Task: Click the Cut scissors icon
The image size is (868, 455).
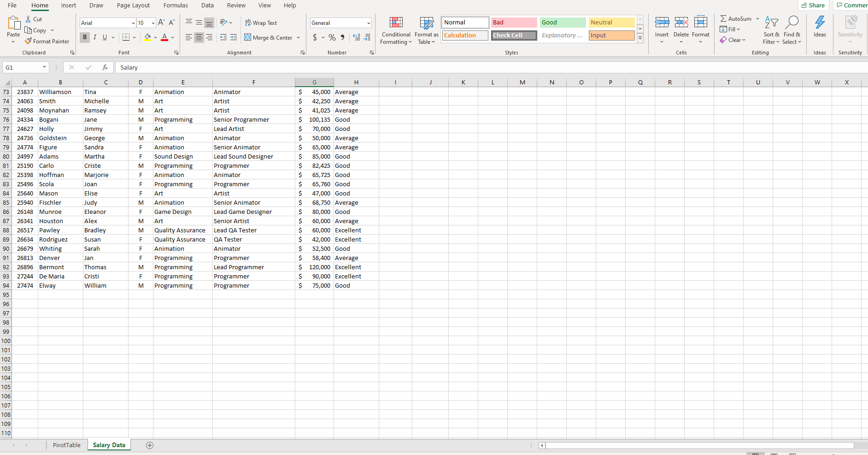Action: pyautogui.click(x=29, y=19)
